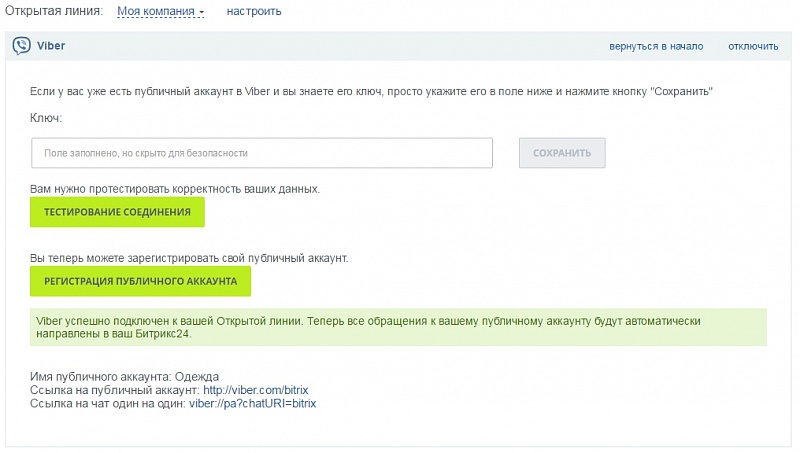Click the green 'Viber успешно подключен' message

(398, 328)
